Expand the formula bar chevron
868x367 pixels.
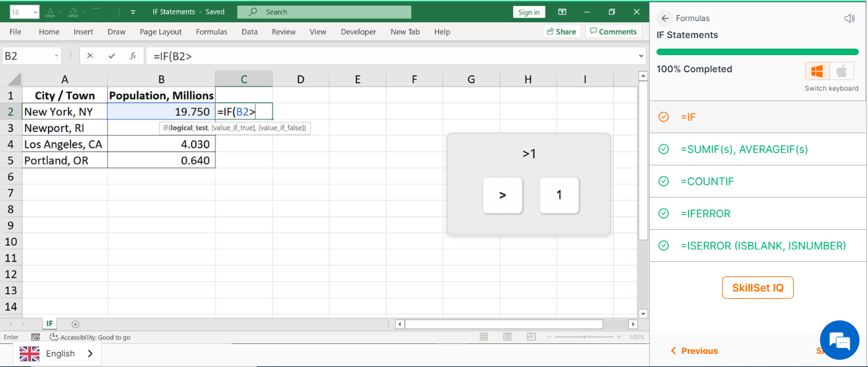pos(641,56)
